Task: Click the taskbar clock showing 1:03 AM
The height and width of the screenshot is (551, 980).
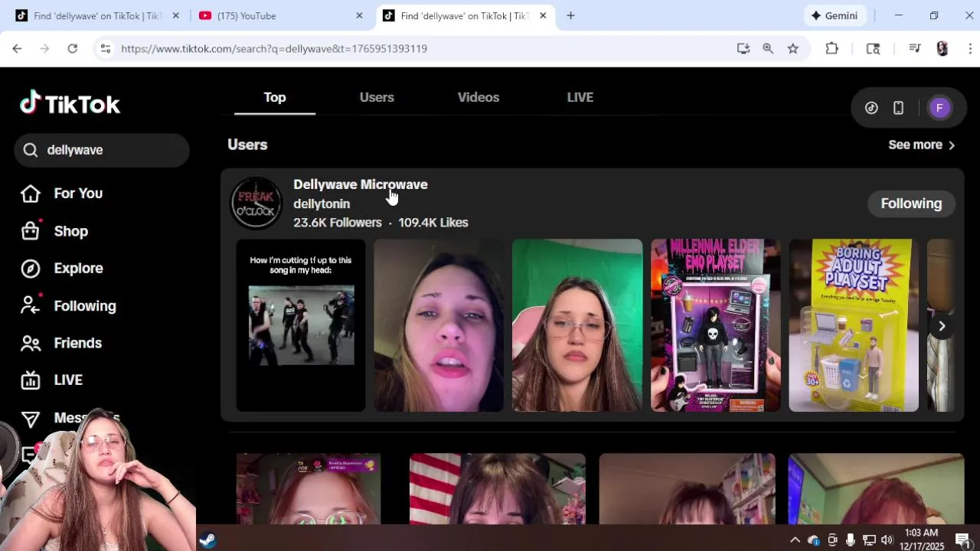Action: [921, 540]
